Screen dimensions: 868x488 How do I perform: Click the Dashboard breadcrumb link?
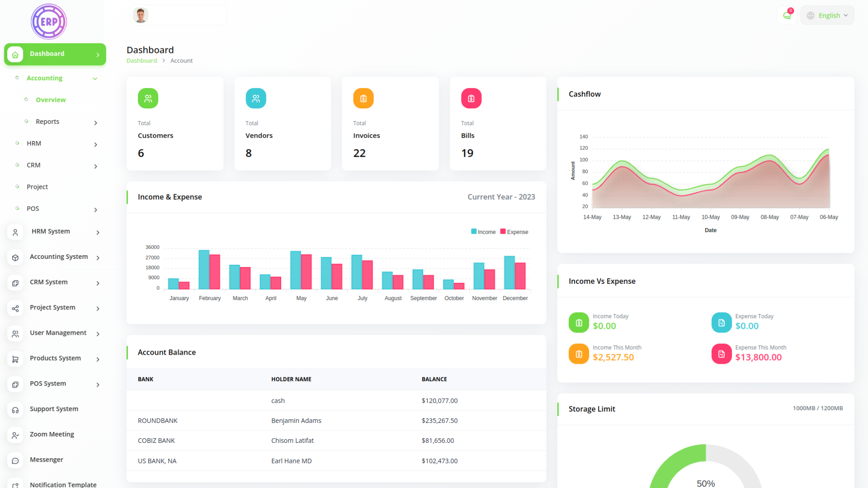(142, 61)
